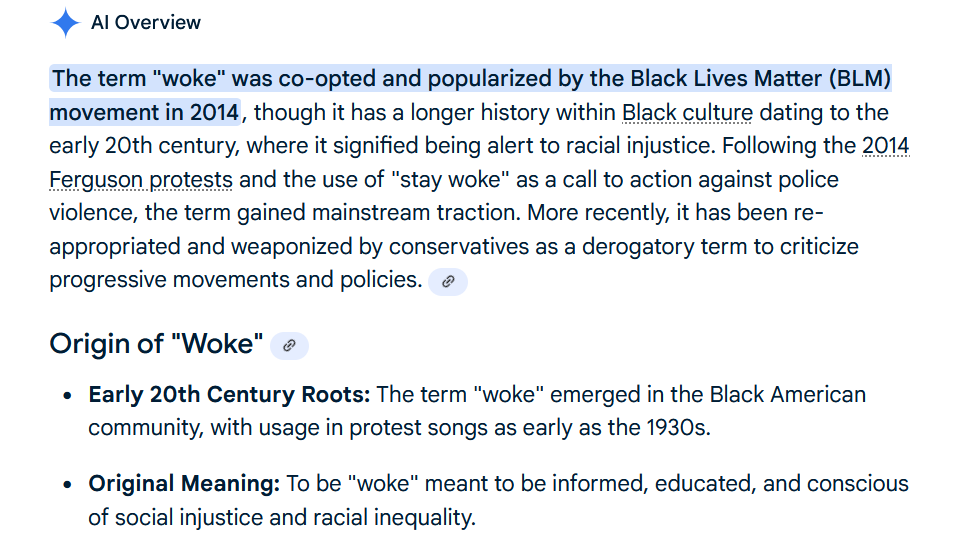The width and height of the screenshot is (979, 556).
Task: Click the "Early 20th Century Roots:" bold label
Action: 229,395
